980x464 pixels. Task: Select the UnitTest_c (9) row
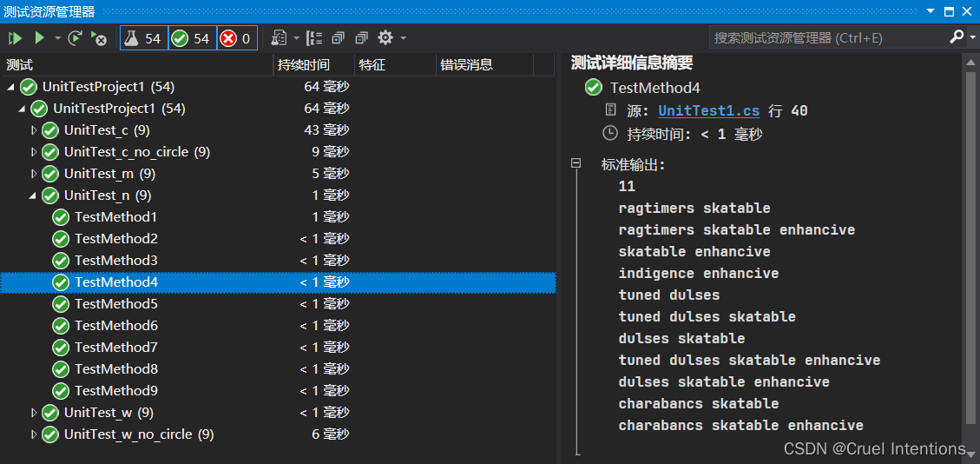pos(278,130)
